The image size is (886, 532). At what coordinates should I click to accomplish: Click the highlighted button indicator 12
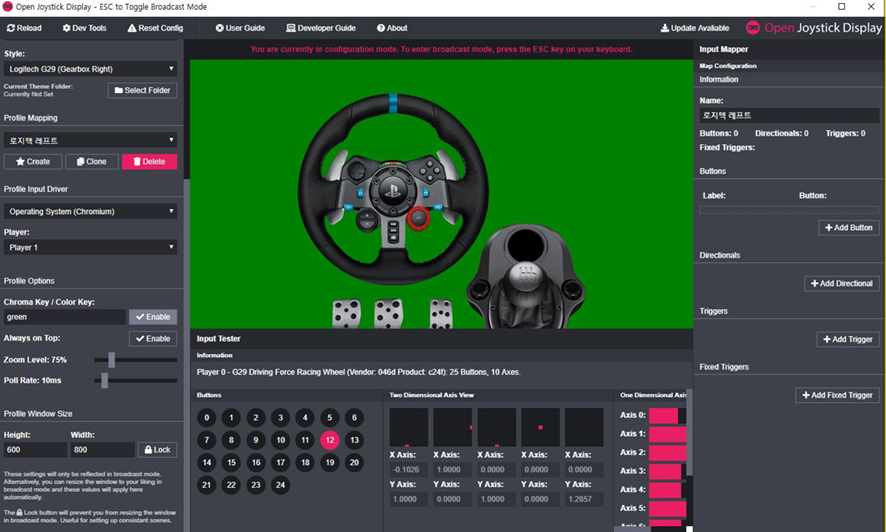tap(330, 440)
